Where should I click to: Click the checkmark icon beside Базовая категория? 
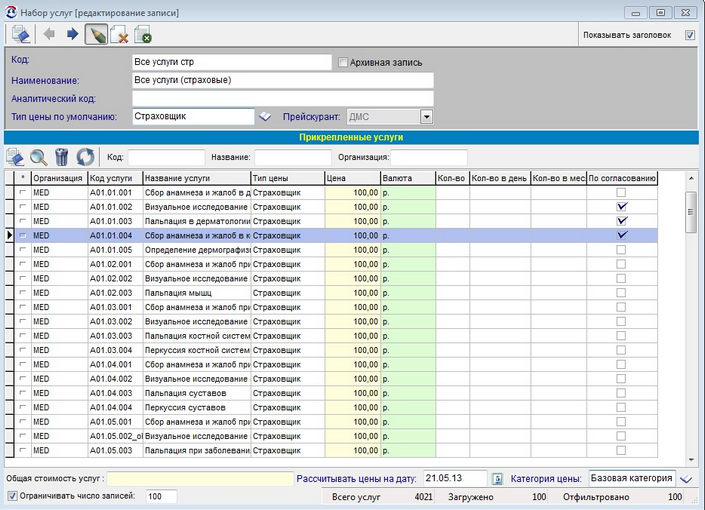click(686, 479)
